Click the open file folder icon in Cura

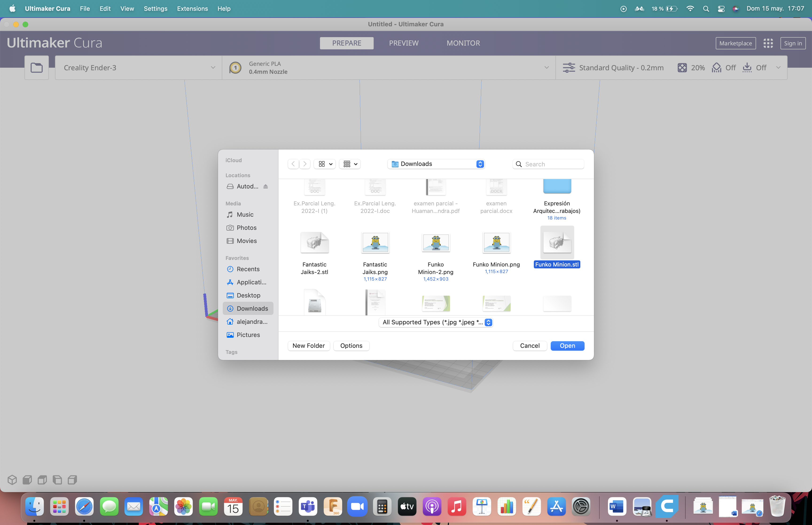point(36,67)
